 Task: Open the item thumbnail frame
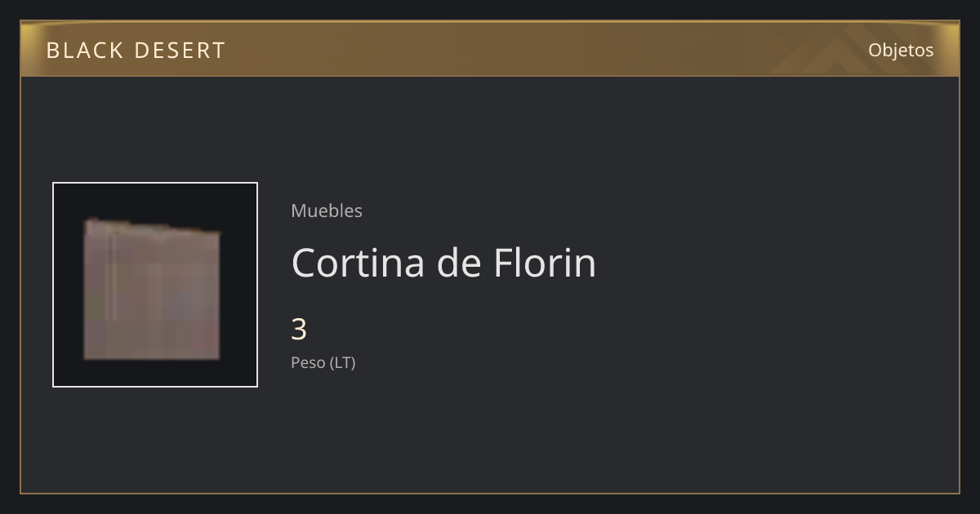155,285
